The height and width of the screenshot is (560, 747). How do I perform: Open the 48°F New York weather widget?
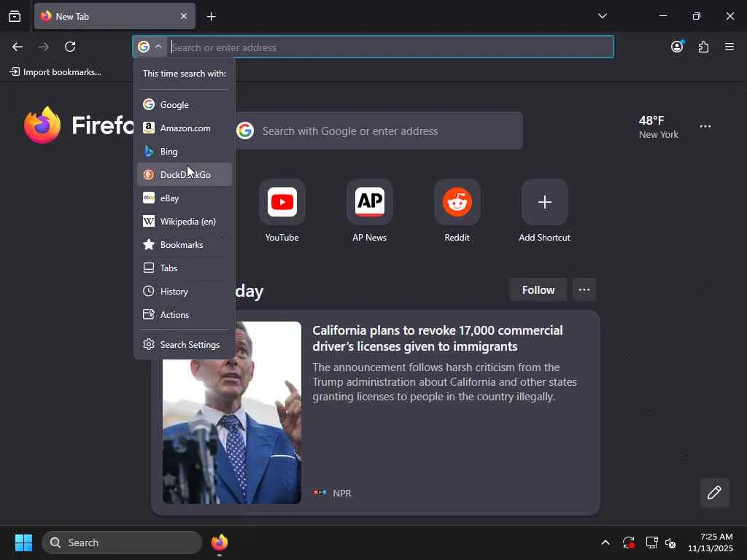pyautogui.click(x=659, y=127)
